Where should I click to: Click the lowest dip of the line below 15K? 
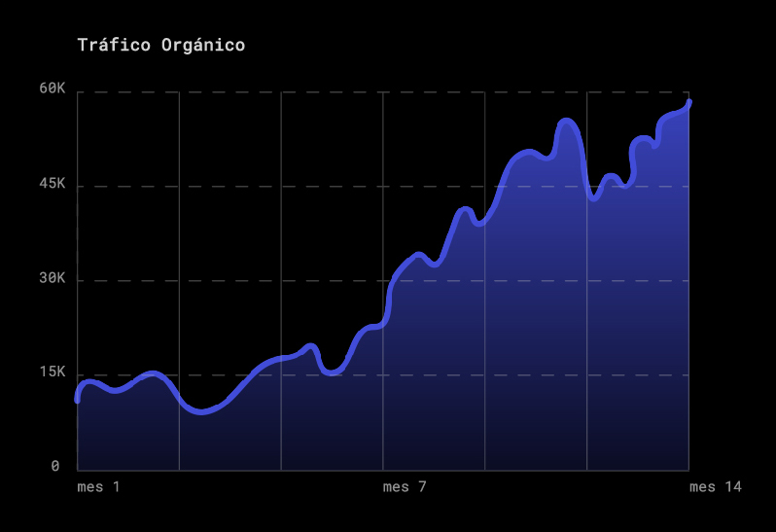[200, 411]
